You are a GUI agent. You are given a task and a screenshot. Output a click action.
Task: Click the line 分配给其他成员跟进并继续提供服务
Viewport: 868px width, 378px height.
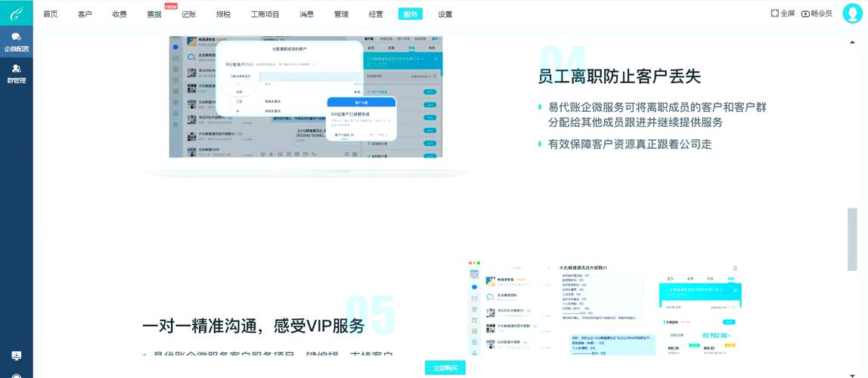(x=635, y=123)
